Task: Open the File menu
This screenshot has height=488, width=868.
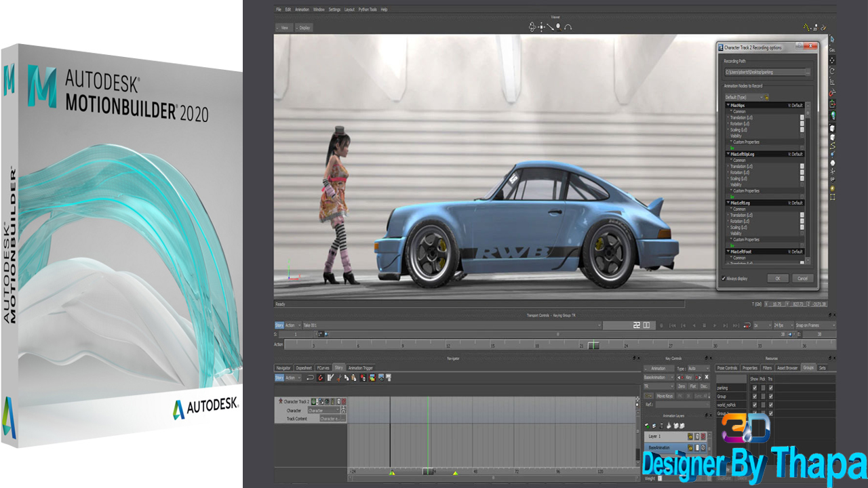Action: coord(279,9)
